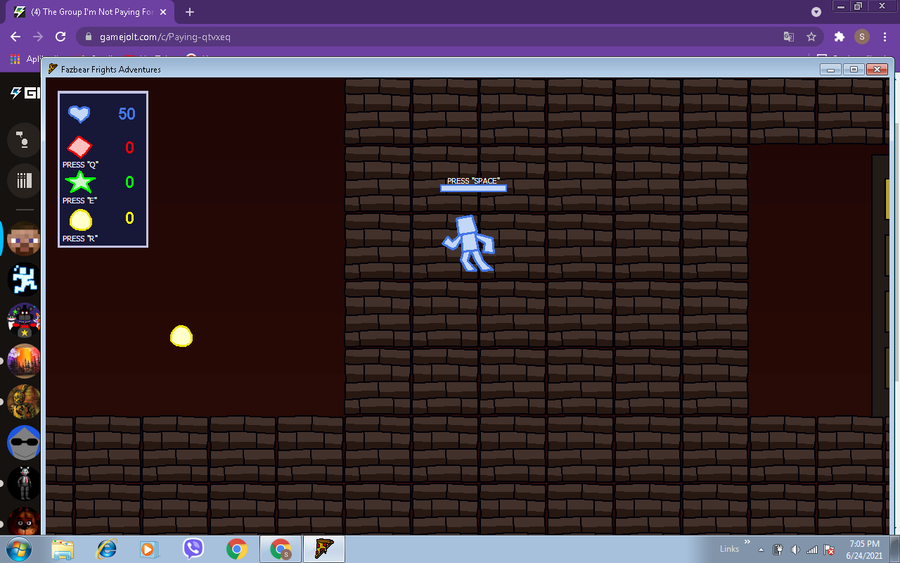This screenshot has width=900, height=563.
Task: Open the translate page icon
Action: pyautogui.click(x=789, y=37)
